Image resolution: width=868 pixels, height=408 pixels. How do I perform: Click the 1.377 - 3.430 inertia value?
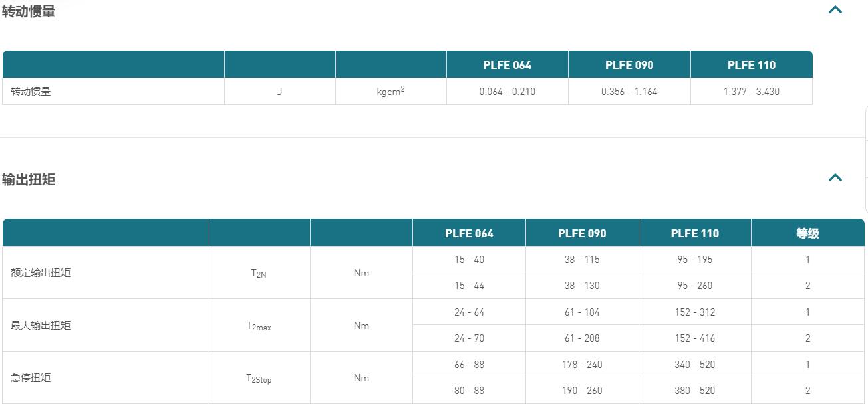[x=751, y=92]
